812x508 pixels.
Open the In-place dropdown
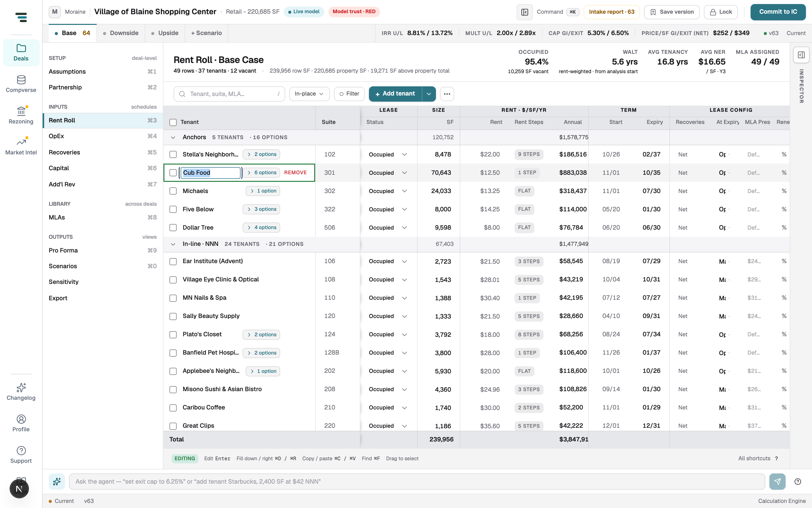coord(309,94)
